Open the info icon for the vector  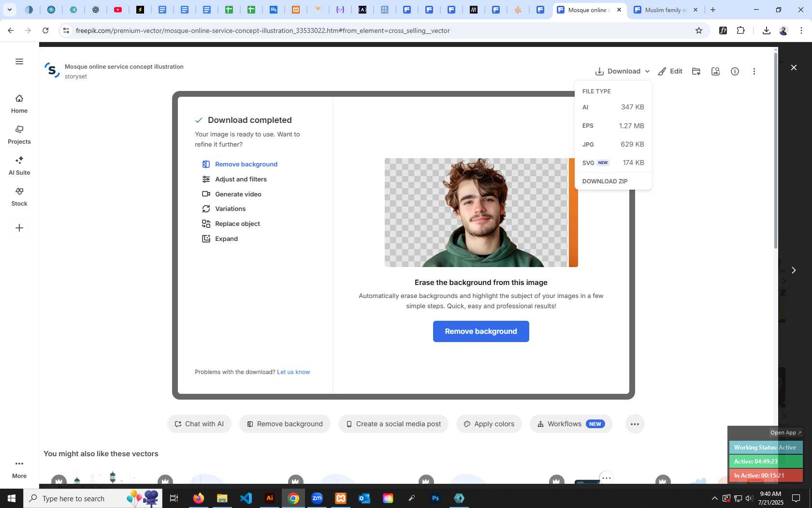735,71
